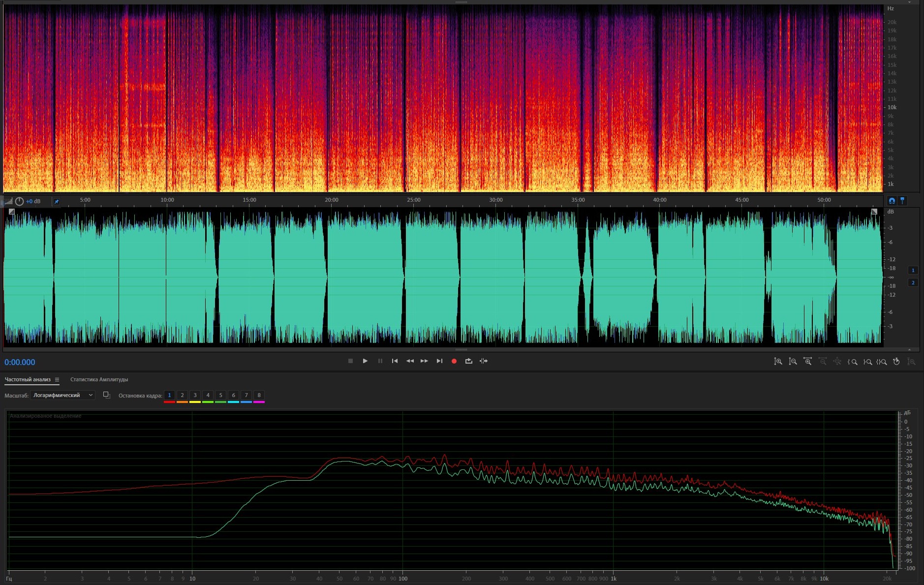
Task: Stop playback with the Stop button
Action: tap(350, 361)
